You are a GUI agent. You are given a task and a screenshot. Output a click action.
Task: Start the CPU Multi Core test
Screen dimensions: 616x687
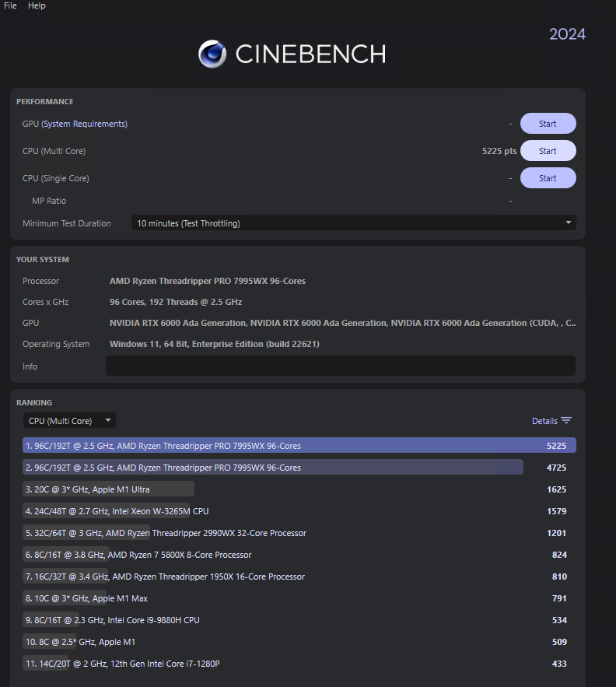(x=548, y=151)
